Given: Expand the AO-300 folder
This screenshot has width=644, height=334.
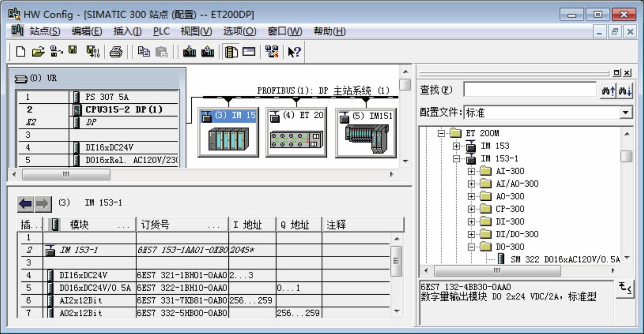Looking at the screenshot, I should [471, 196].
